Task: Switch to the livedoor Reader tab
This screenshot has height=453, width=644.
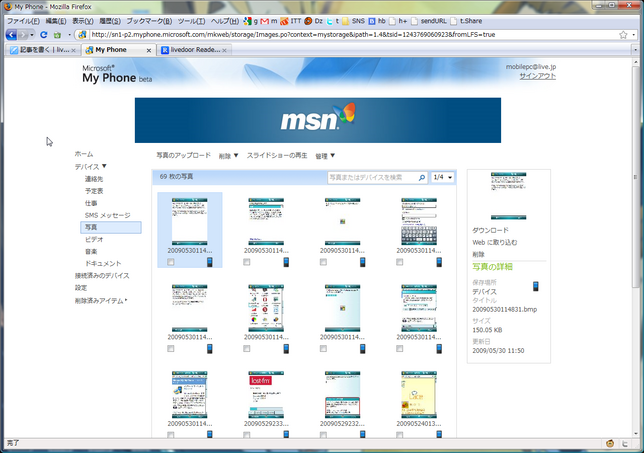Action: coord(194,50)
